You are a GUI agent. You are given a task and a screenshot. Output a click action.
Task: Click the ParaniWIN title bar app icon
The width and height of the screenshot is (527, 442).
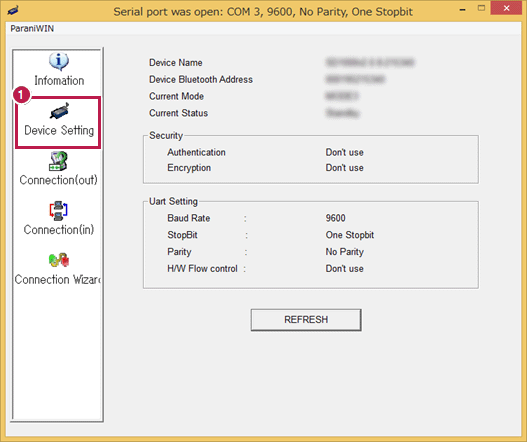click(x=12, y=10)
